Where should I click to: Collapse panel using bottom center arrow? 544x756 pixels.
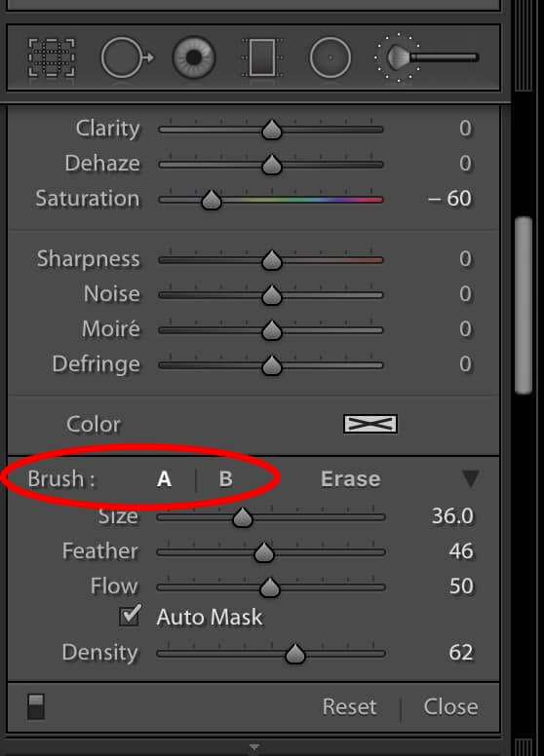tap(254, 747)
